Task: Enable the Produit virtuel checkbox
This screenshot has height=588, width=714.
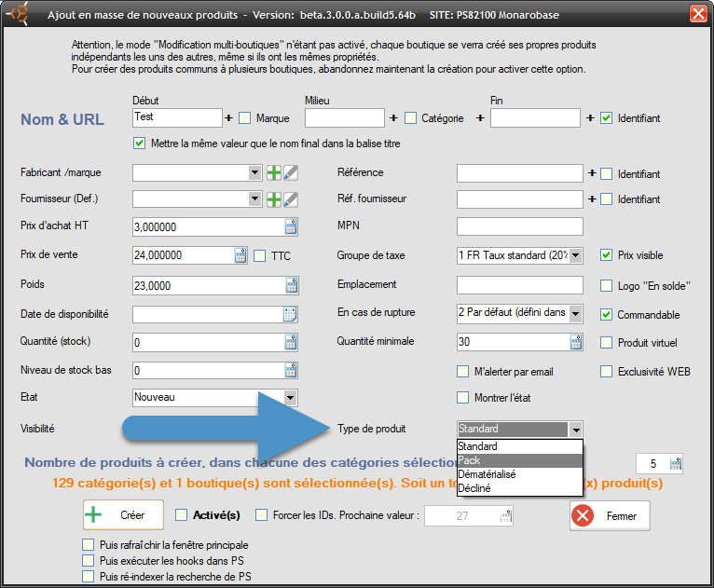Action: click(x=606, y=343)
